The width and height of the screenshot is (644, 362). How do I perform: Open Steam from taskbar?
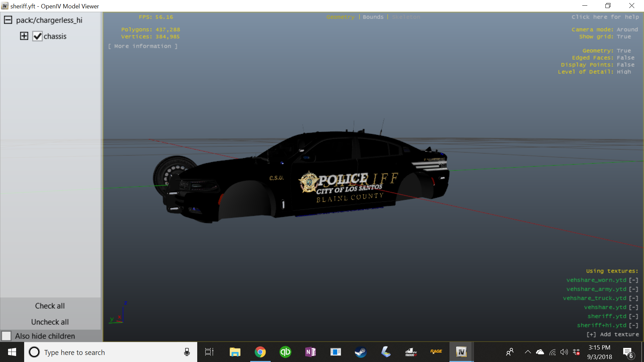361,352
